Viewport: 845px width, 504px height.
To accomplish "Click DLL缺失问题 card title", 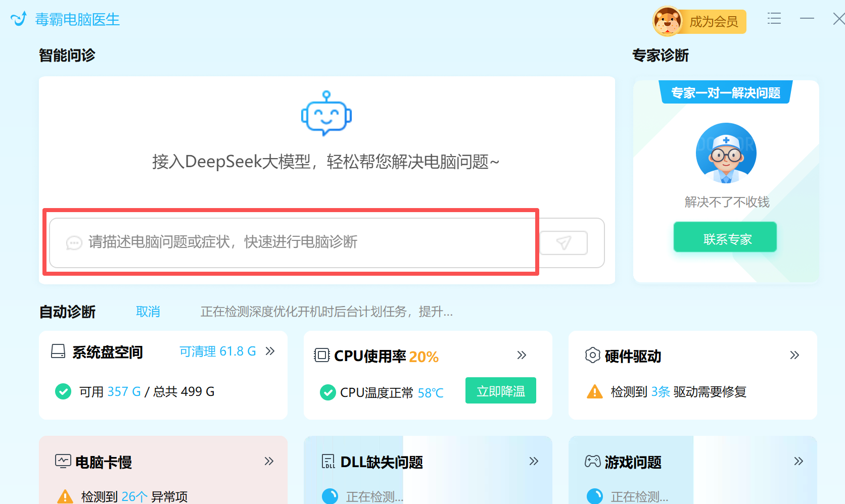I will point(382,462).
